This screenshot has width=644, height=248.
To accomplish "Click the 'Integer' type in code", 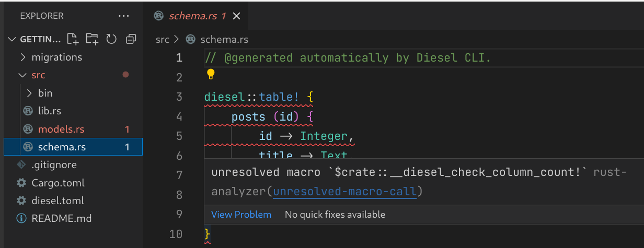I will click(x=324, y=136).
